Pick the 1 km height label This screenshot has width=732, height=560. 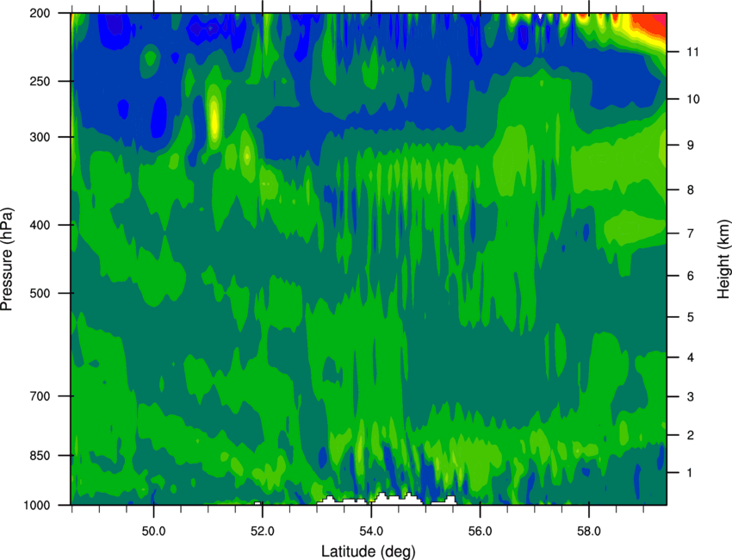691,473
